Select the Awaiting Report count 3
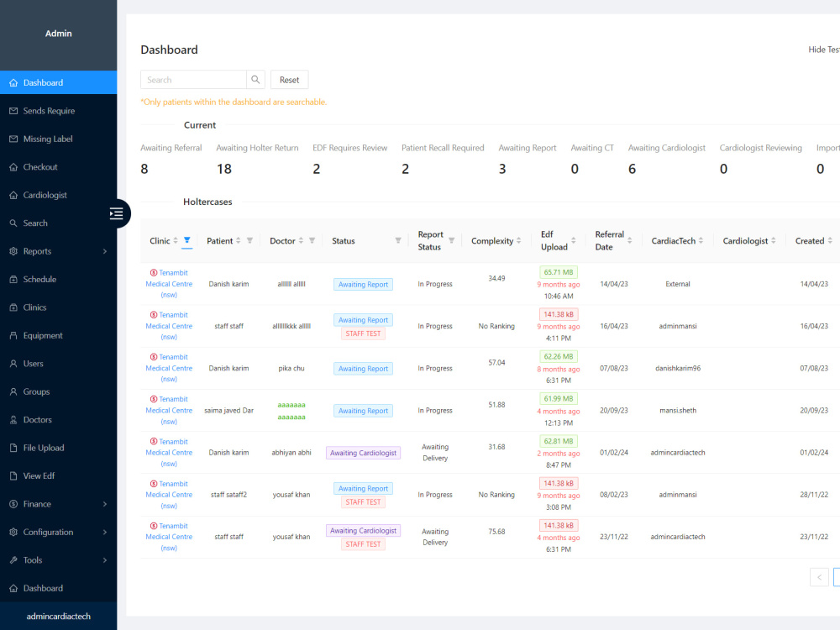This screenshot has height=630, width=840. pyautogui.click(x=502, y=170)
